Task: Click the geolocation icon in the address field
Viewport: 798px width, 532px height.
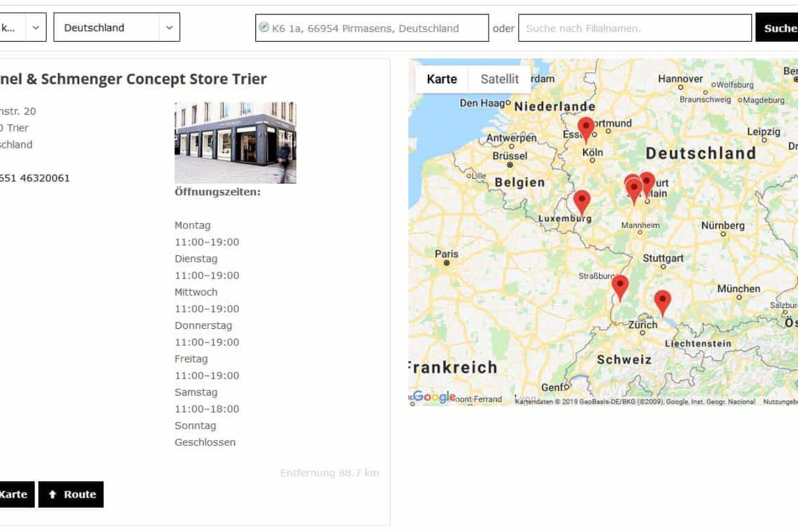Action: click(264, 27)
